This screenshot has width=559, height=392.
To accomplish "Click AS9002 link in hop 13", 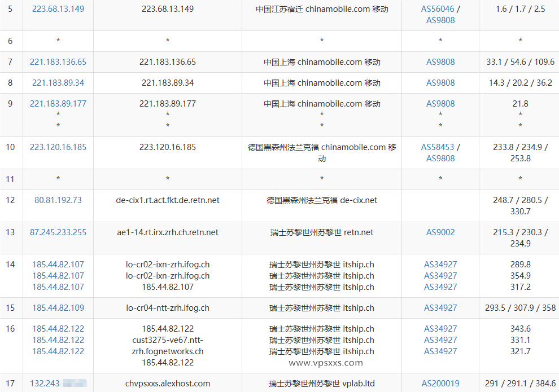I will (440, 232).
